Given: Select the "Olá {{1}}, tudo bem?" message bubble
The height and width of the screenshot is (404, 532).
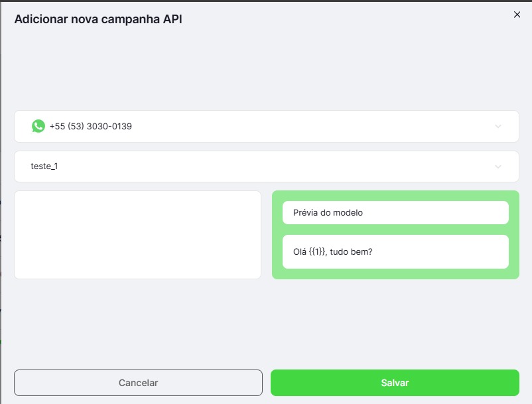Looking at the screenshot, I should click(x=395, y=252).
